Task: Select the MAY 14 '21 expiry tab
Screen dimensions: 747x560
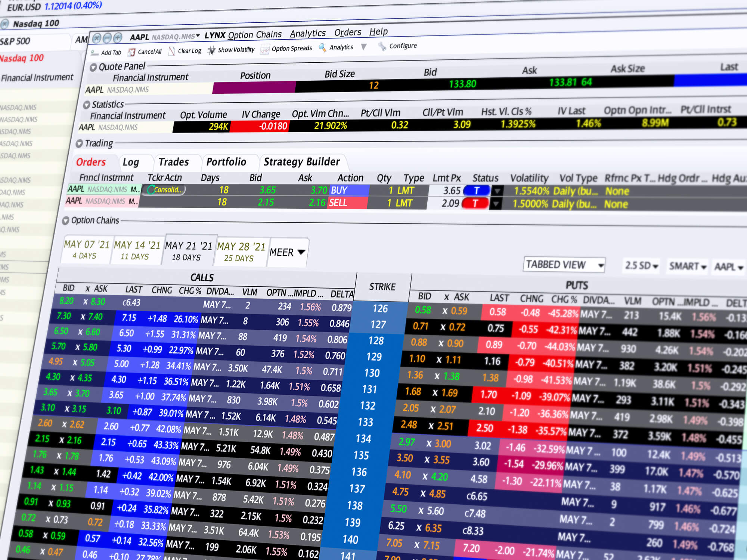Action: pos(137,250)
